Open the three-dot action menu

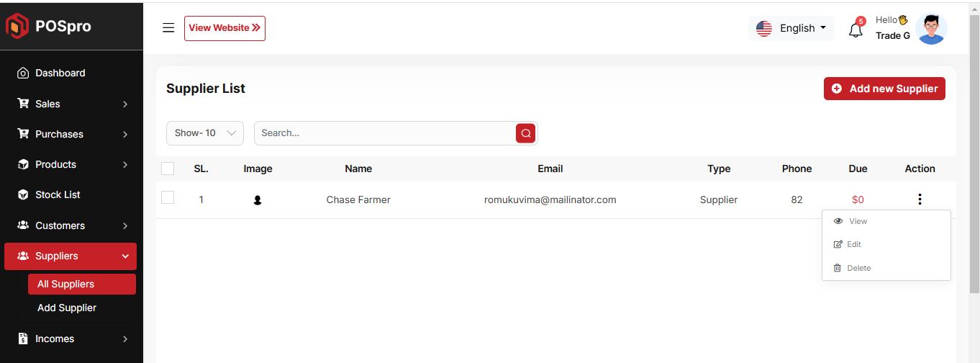click(x=920, y=200)
